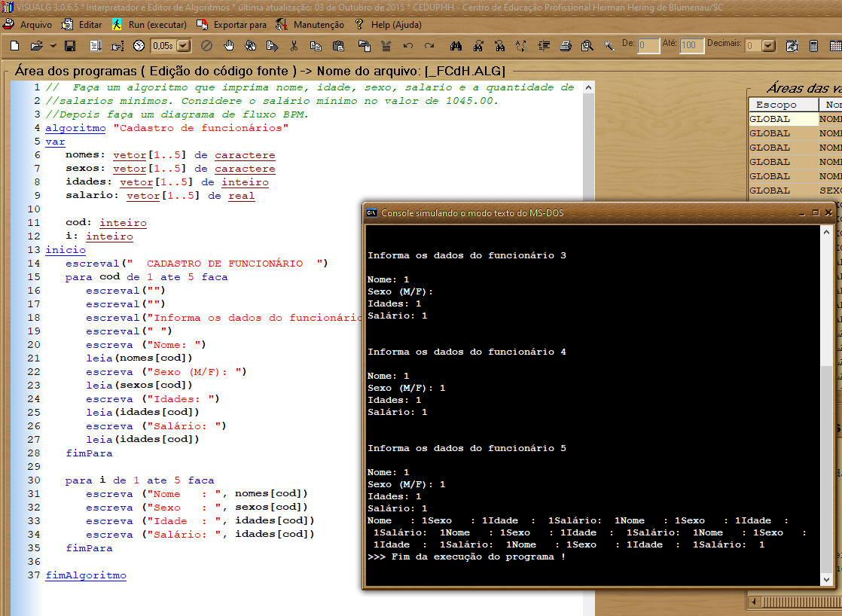Click 'leia(nomes[cod])' in the code
Image resolution: width=842 pixels, height=616 pixels.
click(x=139, y=358)
